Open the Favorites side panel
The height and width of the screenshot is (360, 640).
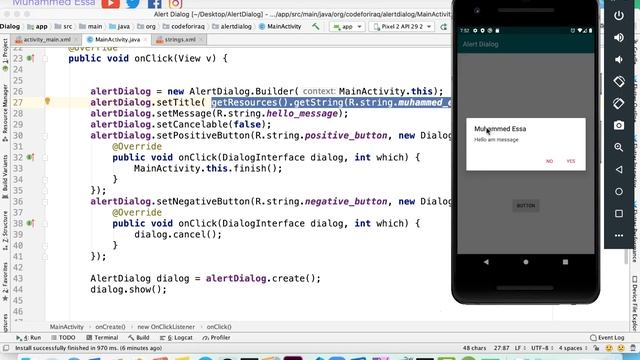[x=5, y=282]
